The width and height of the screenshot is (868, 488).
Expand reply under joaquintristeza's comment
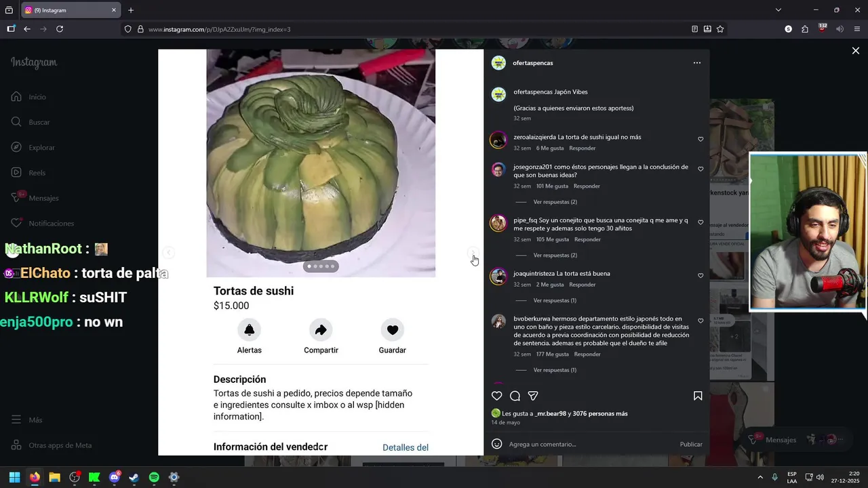(x=555, y=300)
